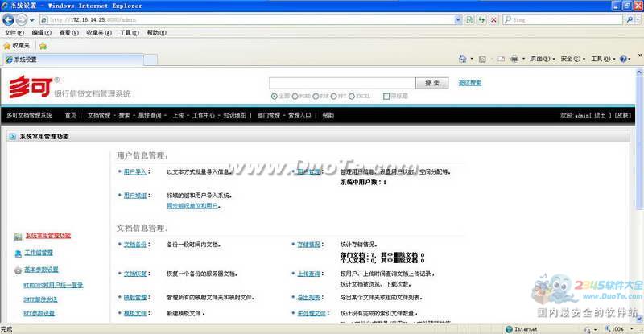Click the add to favorites bar icon
Viewport: 644px width, 334px height.
point(43,46)
